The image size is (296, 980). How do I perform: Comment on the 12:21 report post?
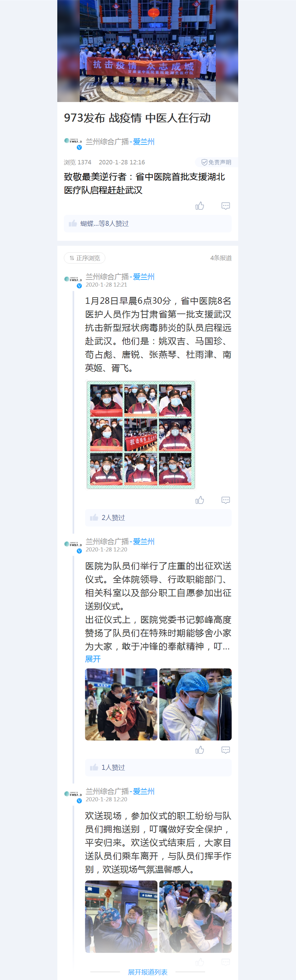click(x=226, y=500)
